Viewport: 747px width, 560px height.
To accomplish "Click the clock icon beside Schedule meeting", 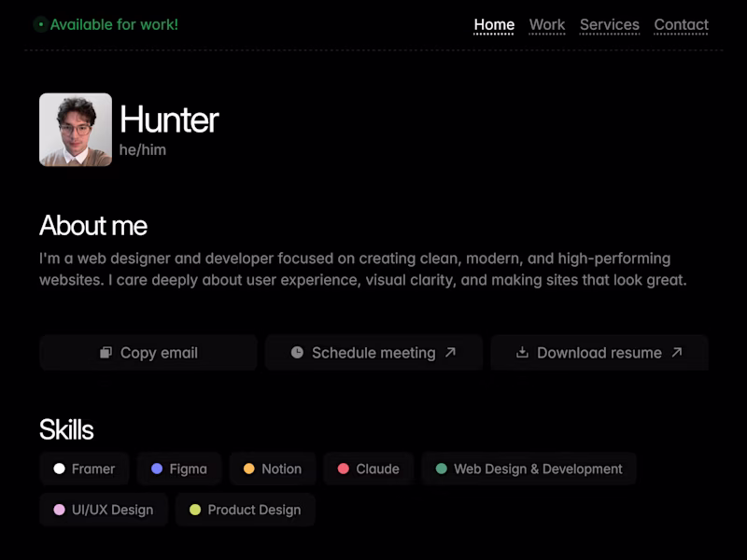I will coord(297,353).
